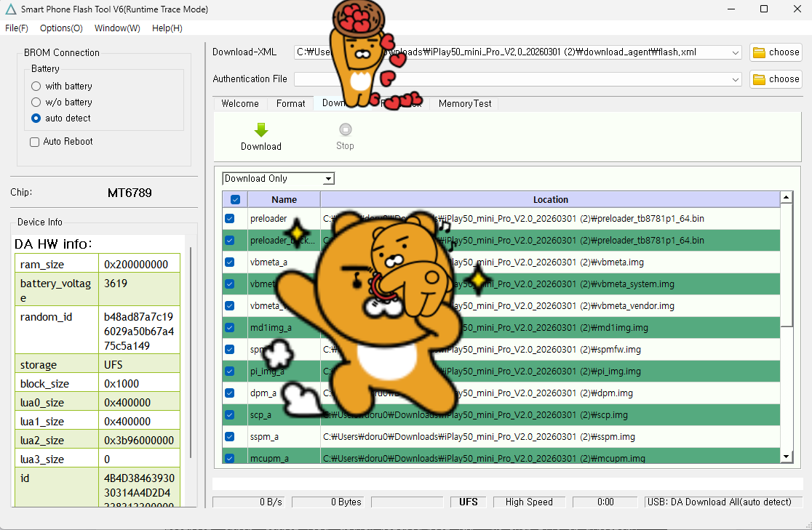Uncheck the vbmeta_a row checkbox
Viewport: 812px width, 530px height.
pos(230,262)
